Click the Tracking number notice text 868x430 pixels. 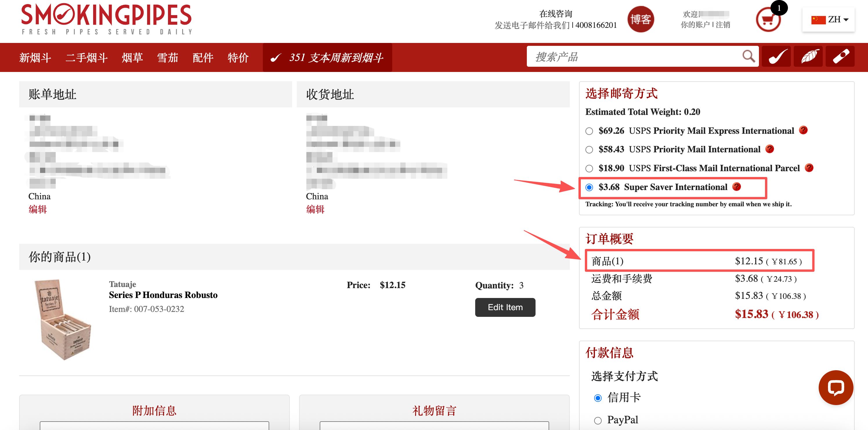[x=688, y=204]
